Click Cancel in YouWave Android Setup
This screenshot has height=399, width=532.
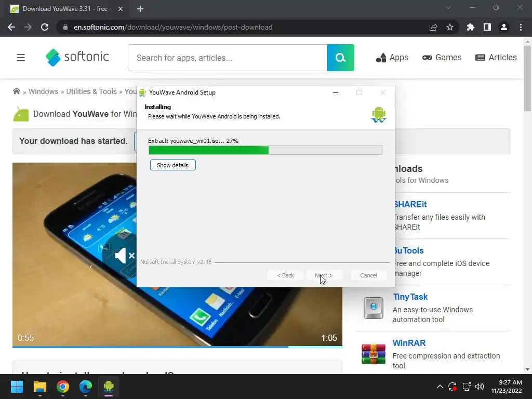coord(368,275)
